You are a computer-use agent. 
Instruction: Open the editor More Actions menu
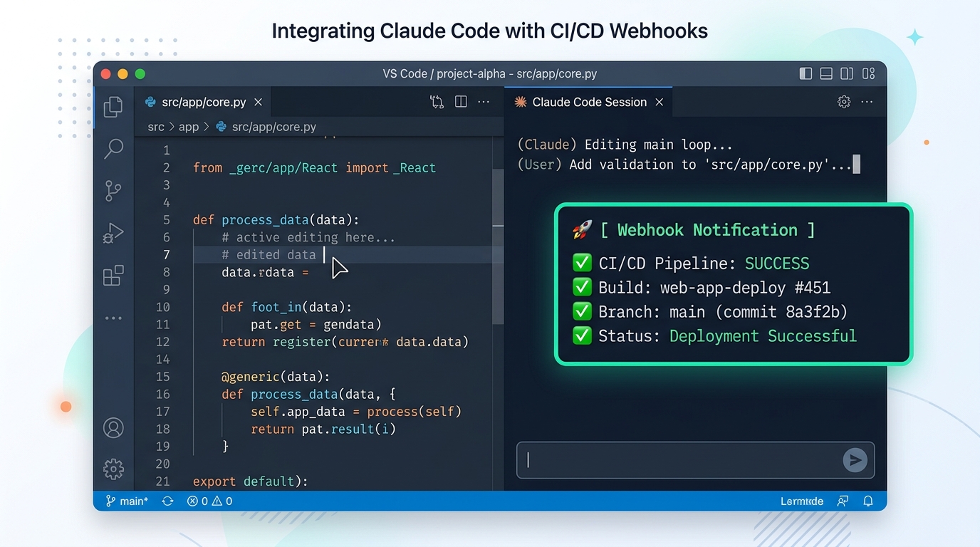click(484, 101)
